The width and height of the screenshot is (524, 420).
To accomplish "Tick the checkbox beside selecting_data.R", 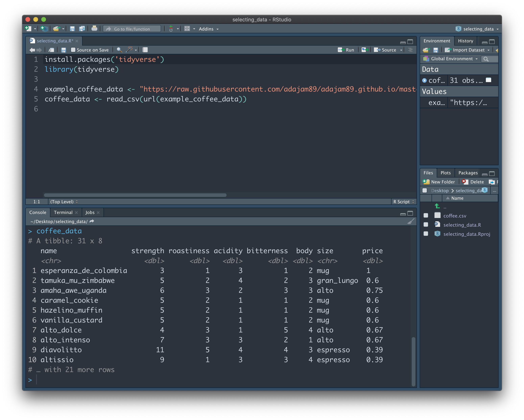I will (426, 225).
